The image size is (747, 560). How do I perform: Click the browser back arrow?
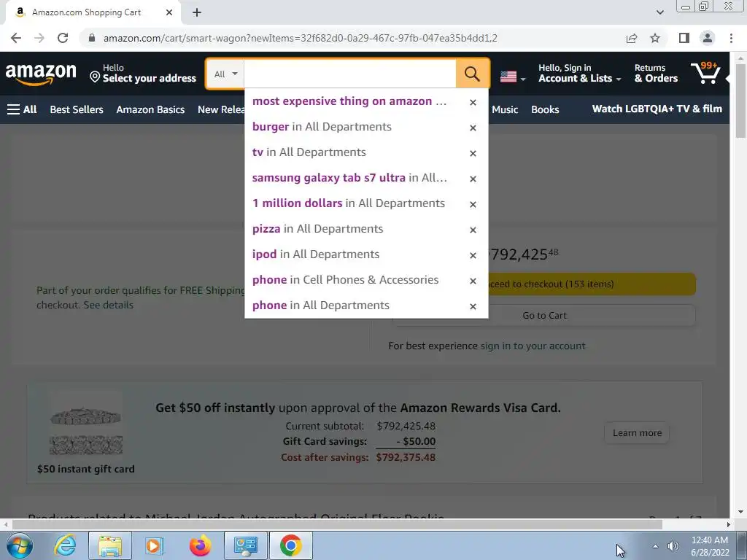16,38
